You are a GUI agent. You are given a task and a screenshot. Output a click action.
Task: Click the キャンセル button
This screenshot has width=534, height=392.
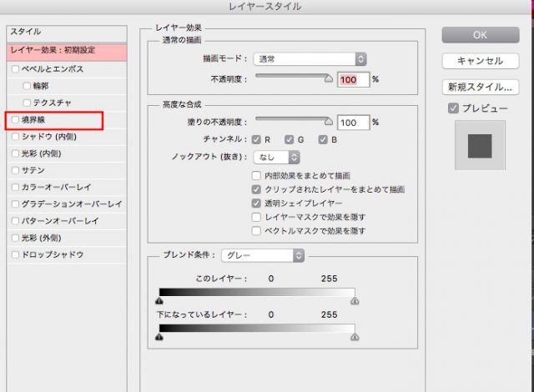coord(480,61)
